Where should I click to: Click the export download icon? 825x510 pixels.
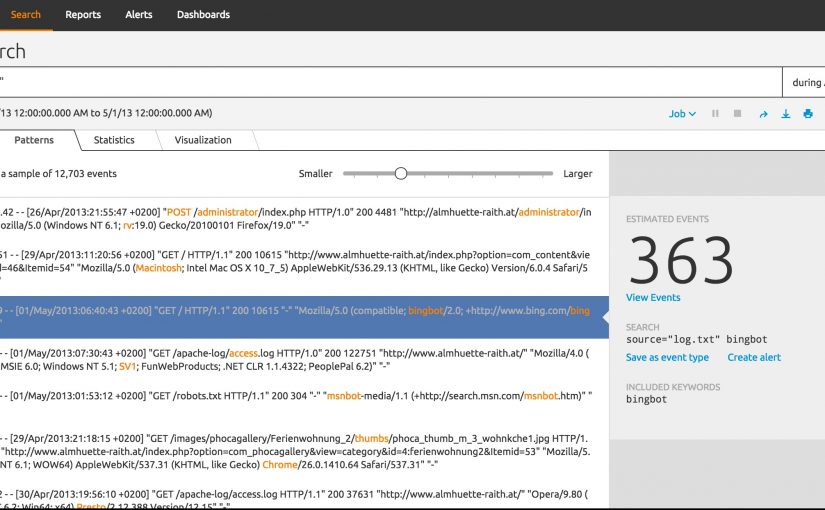[x=785, y=114]
